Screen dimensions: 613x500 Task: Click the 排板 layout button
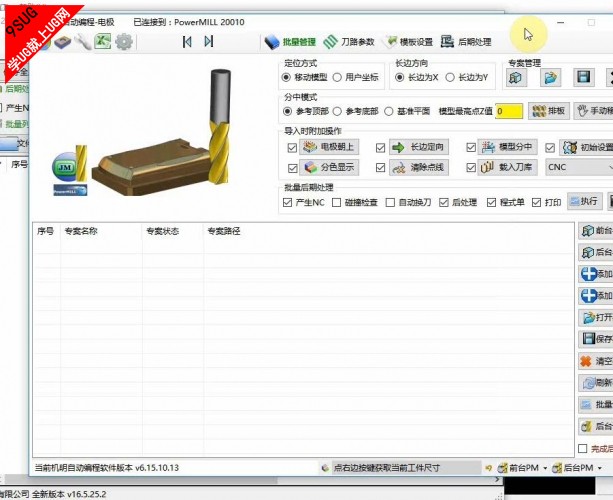pos(548,111)
